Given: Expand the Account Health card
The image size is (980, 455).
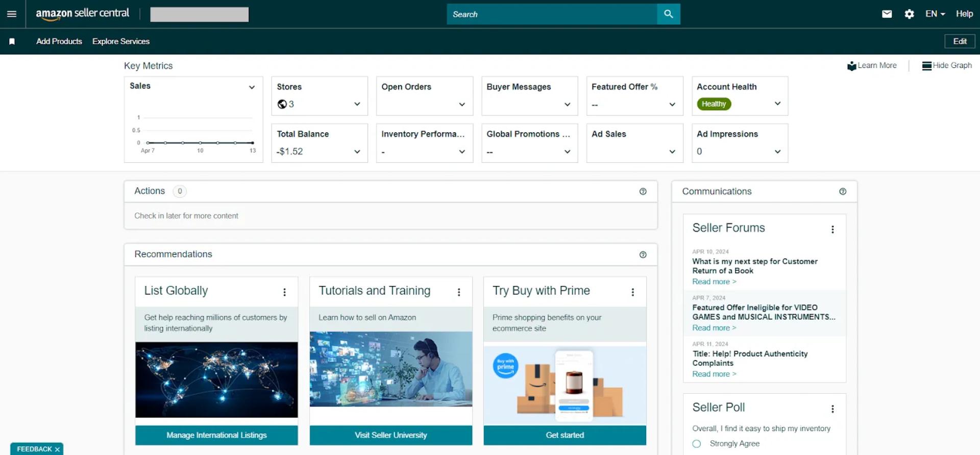Looking at the screenshot, I should (x=777, y=104).
